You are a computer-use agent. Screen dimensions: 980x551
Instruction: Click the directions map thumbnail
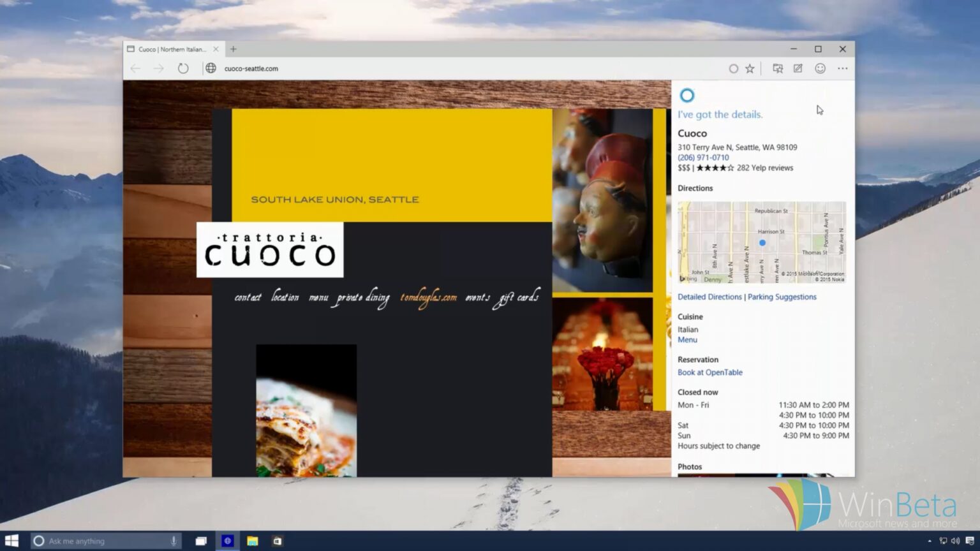tap(761, 242)
